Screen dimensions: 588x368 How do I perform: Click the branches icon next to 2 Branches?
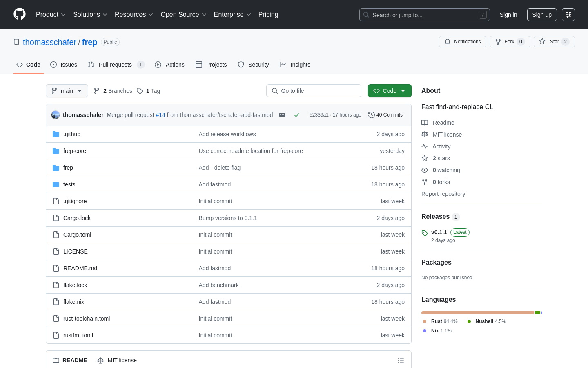click(97, 91)
